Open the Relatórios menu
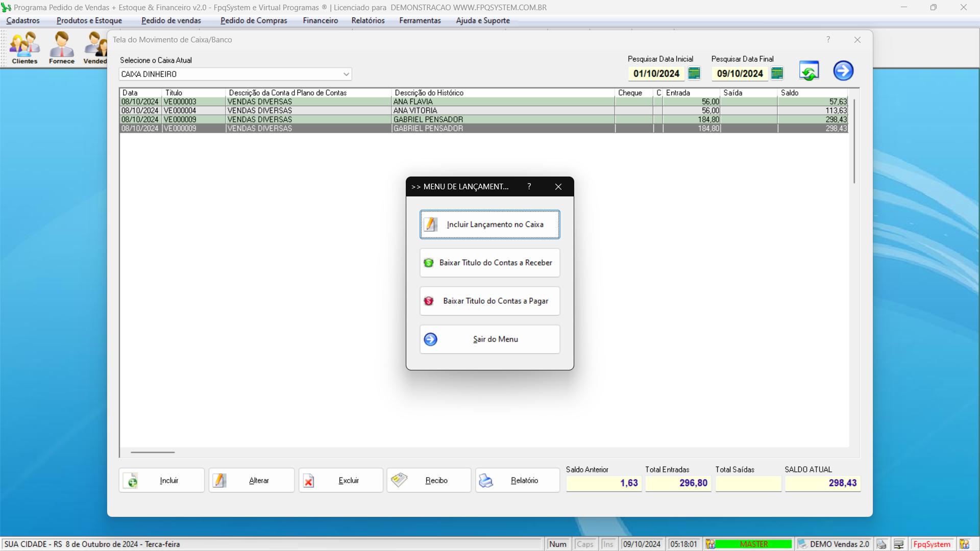980x551 pixels. coord(368,20)
